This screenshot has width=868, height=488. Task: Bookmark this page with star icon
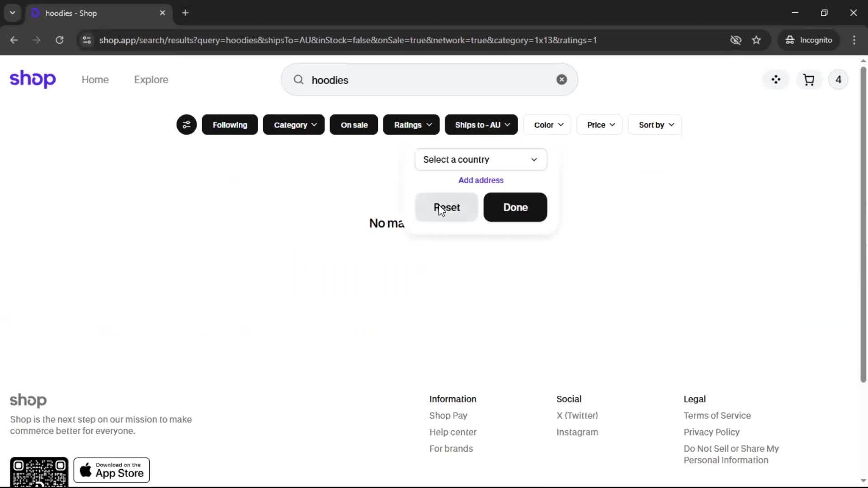[x=756, y=40]
